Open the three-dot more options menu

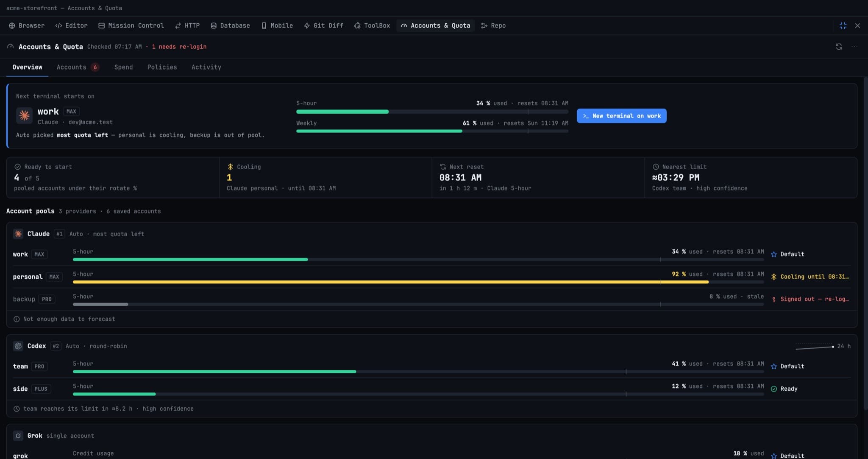click(x=854, y=47)
